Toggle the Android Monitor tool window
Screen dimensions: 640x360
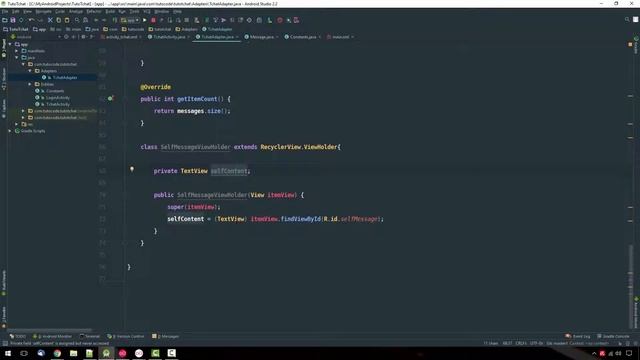(53, 336)
